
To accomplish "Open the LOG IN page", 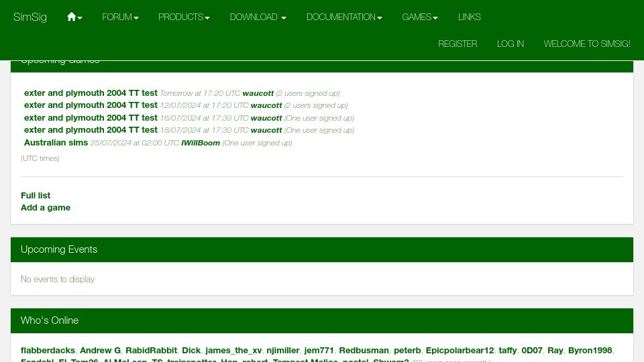I will 511,44.
